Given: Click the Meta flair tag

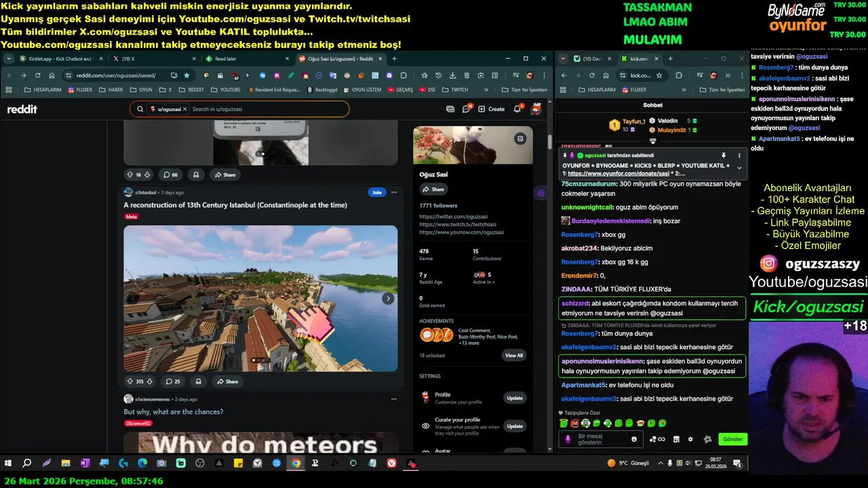Looking at the screenshot, I should point(131,217).
